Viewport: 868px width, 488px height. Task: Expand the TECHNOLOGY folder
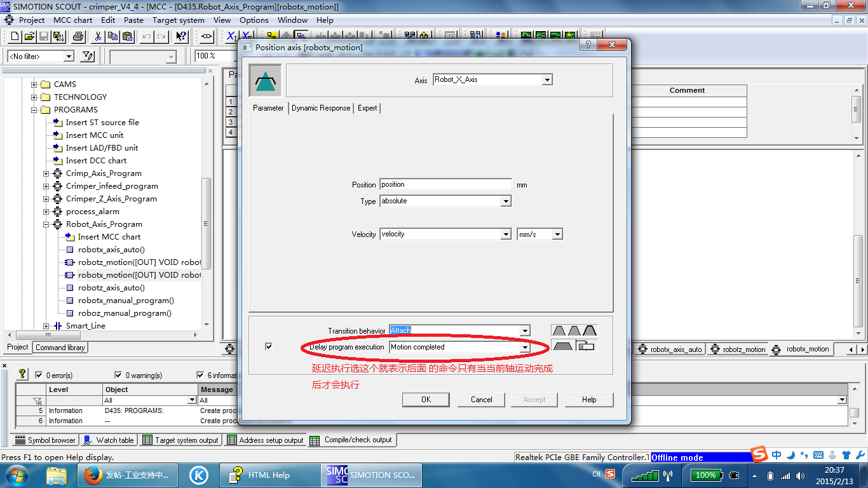point(34,97)
